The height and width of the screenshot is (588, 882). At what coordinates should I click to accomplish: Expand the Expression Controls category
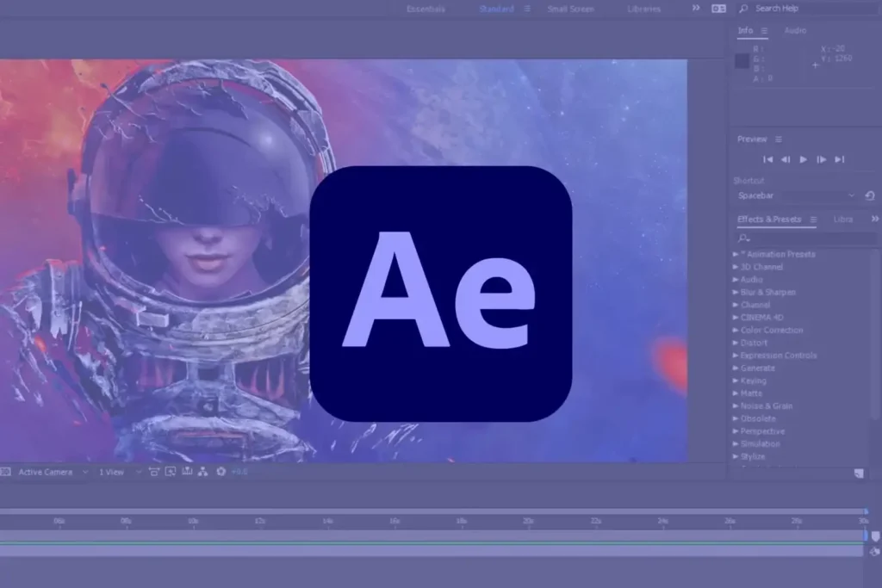(x=736, y=356)
